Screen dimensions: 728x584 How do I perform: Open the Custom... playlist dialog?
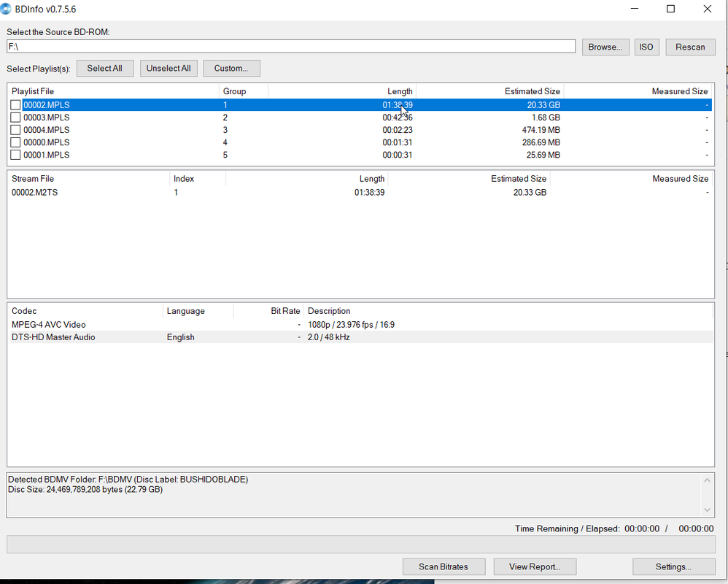[231, 69]
